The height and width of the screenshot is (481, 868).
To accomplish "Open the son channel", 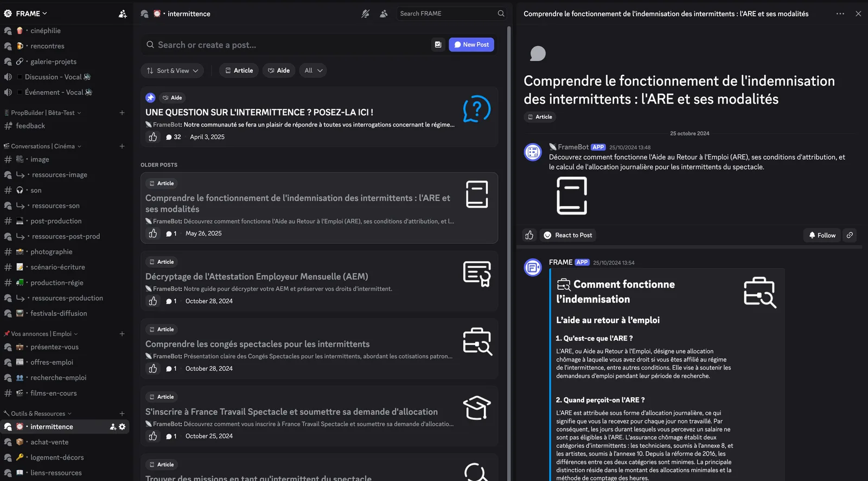I will pyautogui.click(x=65, y=191).
